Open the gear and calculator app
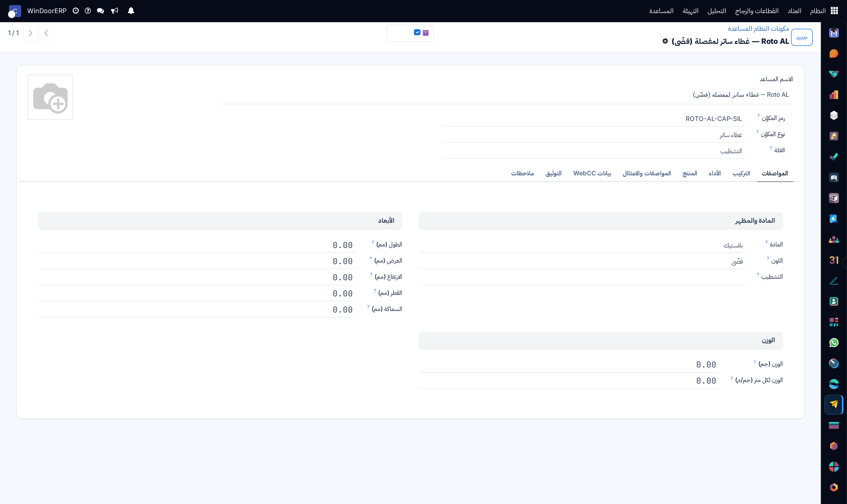The height and width of the screenshot is (504, 847). 834,136
